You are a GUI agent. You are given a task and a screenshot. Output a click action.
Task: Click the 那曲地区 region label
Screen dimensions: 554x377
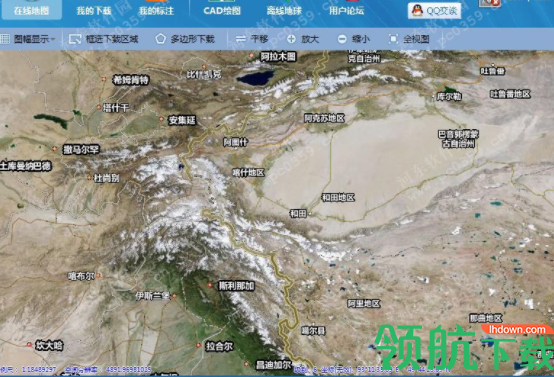click(486, 318)
